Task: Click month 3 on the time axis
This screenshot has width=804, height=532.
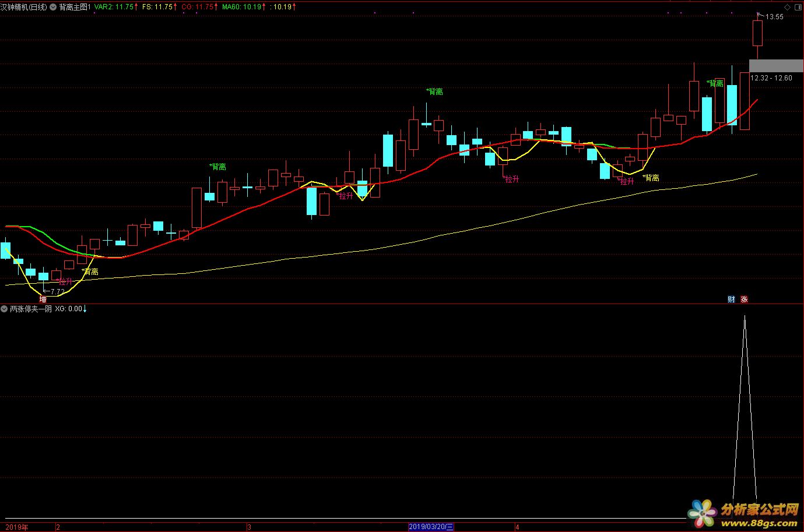Action: point(249,527)
